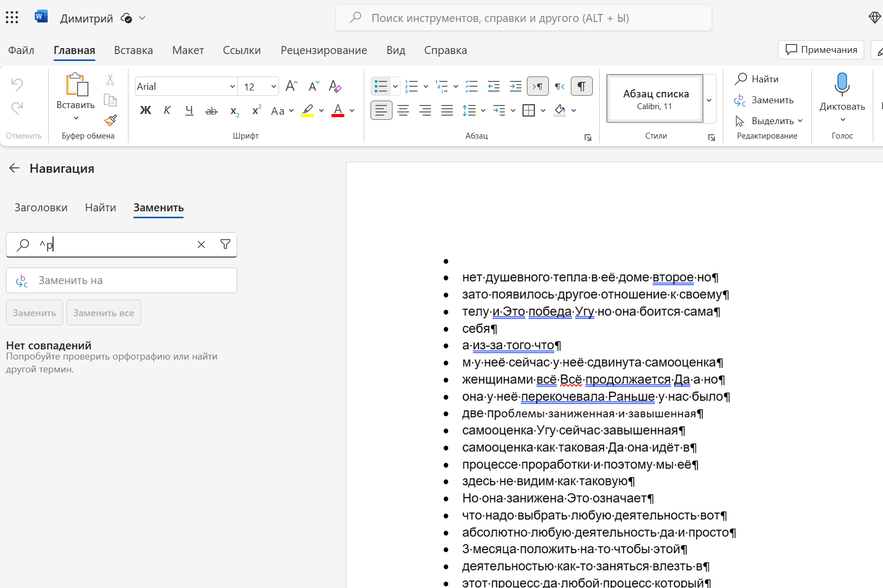Expand numbered list style dropdown
Viewport: 883px width, 588px height.
click(x=426, y=86)
